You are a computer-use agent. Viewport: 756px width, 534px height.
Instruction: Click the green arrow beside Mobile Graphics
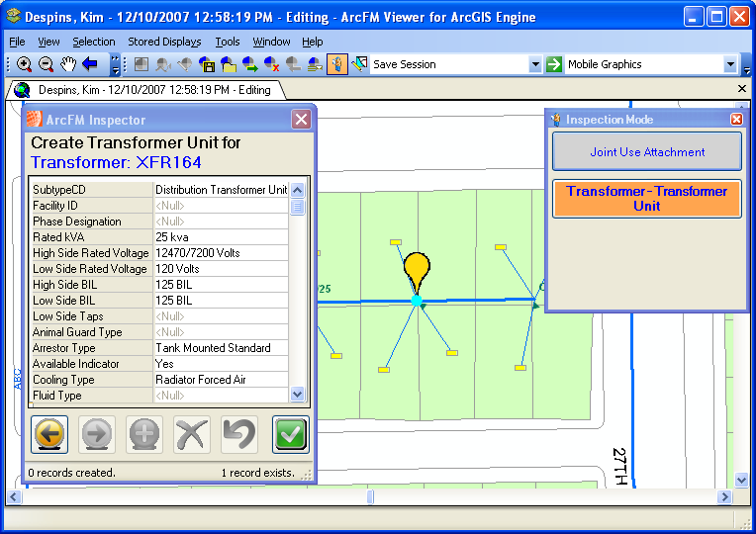pyautogui.click(x=554, y=64)
